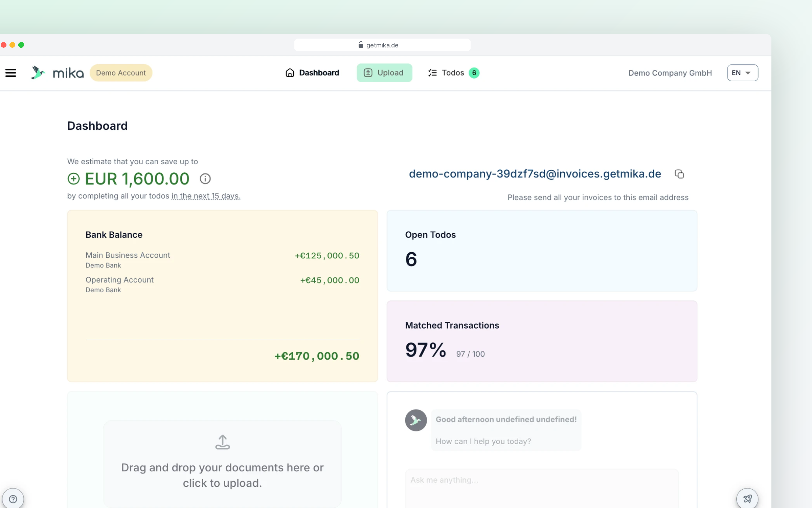Click the mika assistant avatar in chat

pos(416,420)
